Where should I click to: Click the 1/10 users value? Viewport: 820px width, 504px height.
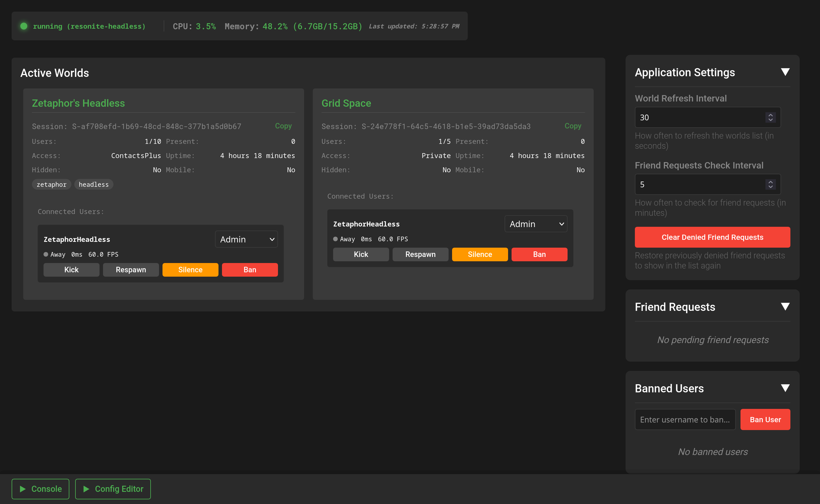coord(153,141)
